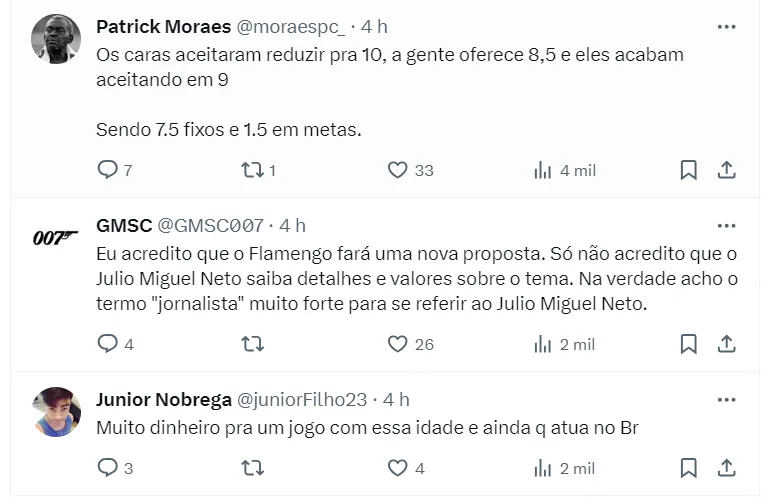
Task: Reply to Patrick Moraes's tweet
Action: [108, 170]
